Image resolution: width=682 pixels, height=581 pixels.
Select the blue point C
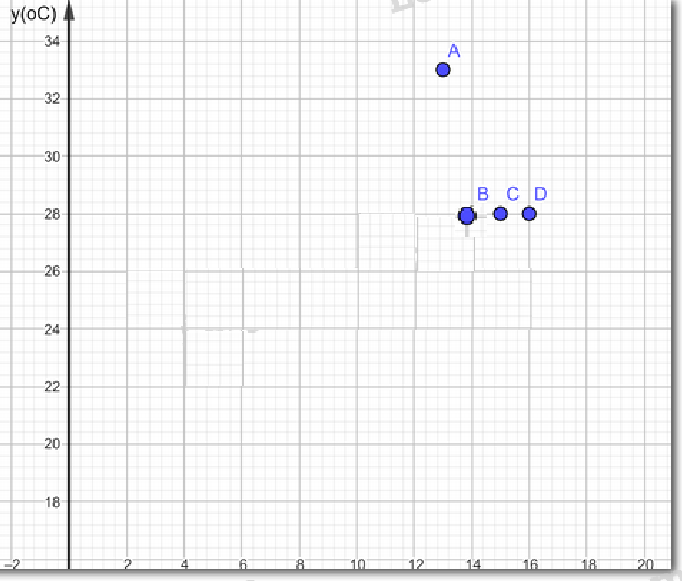point(501,214)
